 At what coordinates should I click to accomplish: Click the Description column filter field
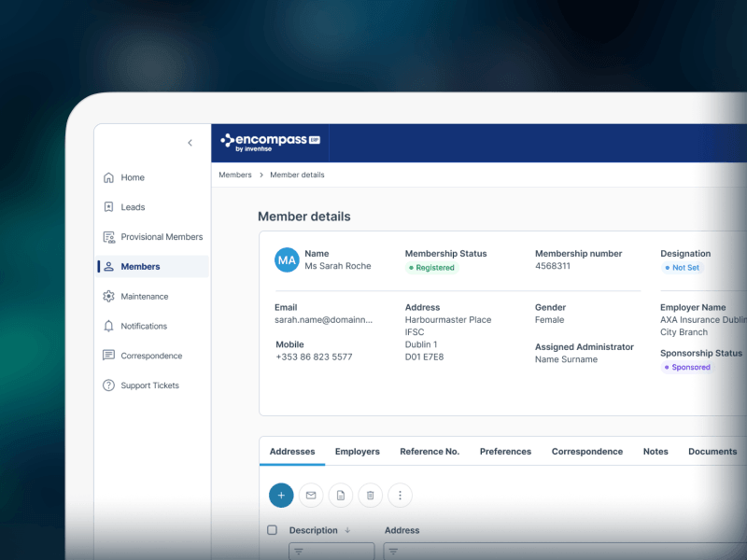point(331,552)
